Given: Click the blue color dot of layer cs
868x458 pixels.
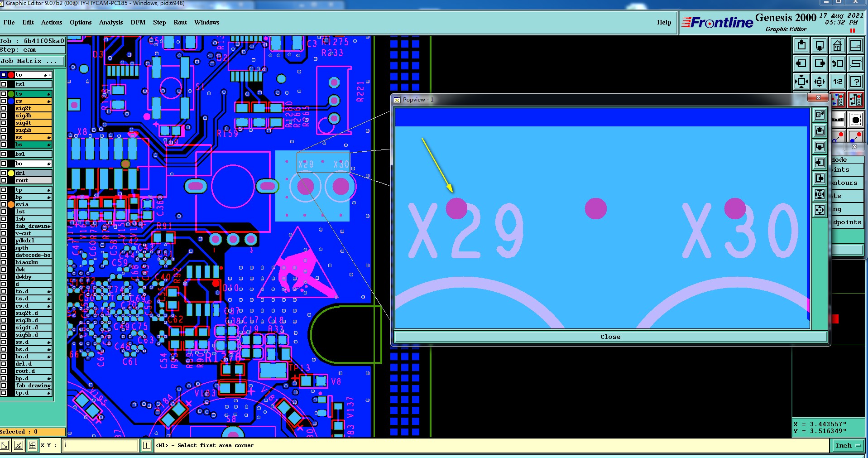Looking at the screenshot, I should click(x=11, y=101).
